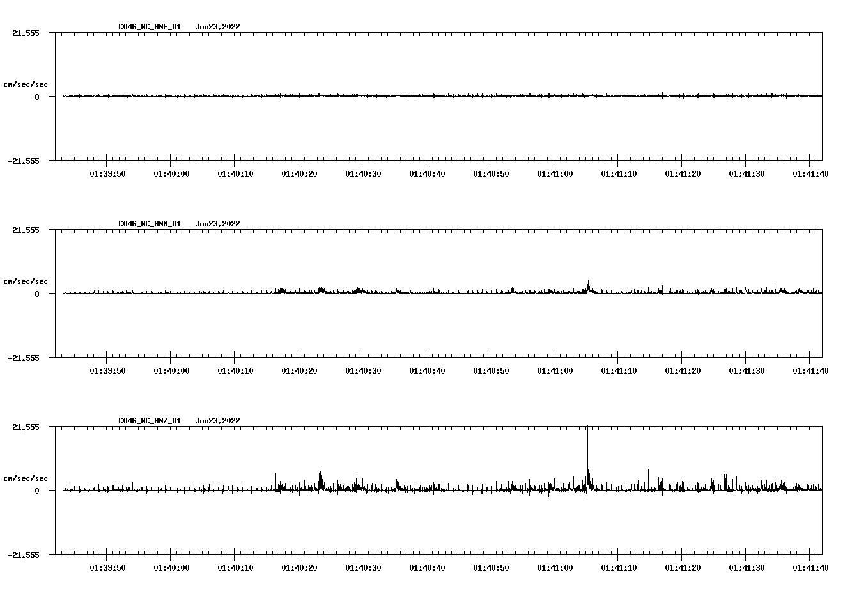Click the C046_NC_HNN_01 channel title
Image resolution: width=868 pixels, height=591 pixels.
click(x=150, y=224)
